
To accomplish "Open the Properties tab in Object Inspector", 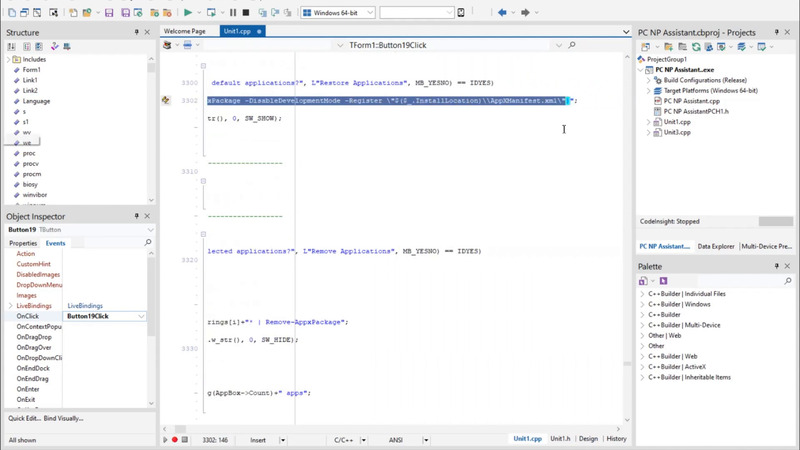I will point(23,243).
